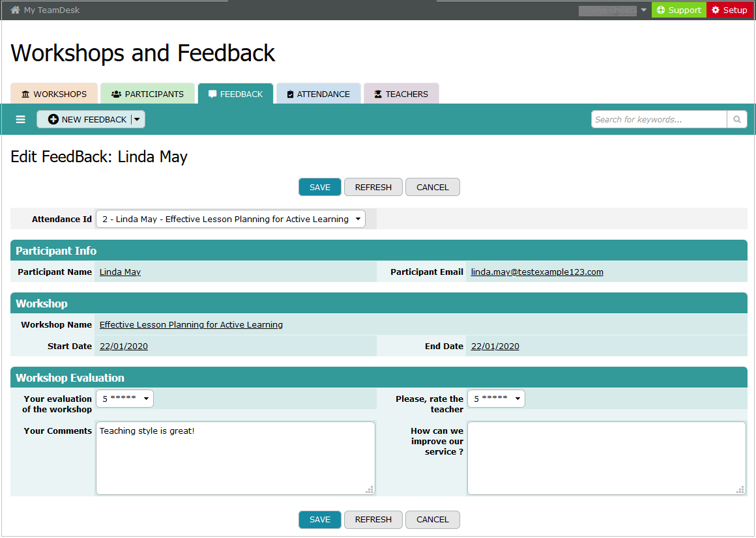Open the red Setup button
This screenshot has height=538, width=756.
tap(729, 10)
